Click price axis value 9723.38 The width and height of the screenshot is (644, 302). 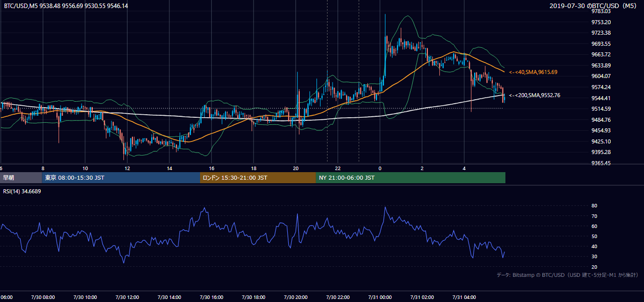(x=601, y=33)
